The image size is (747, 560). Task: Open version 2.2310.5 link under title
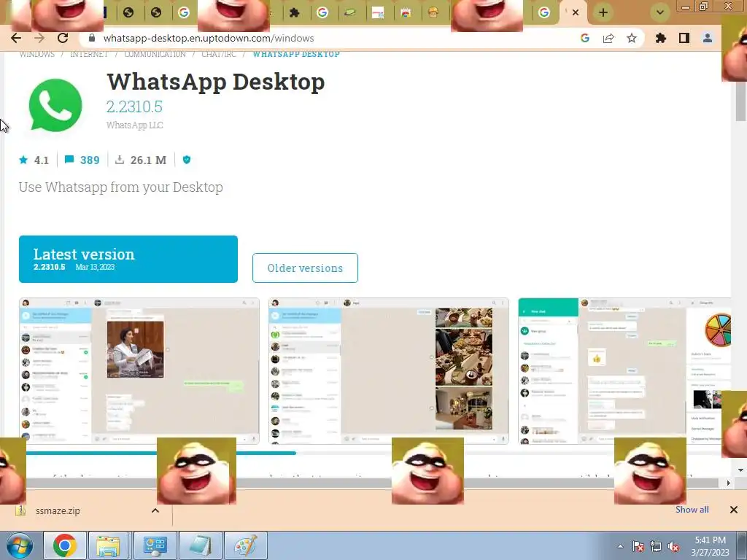tap(134, 106)
